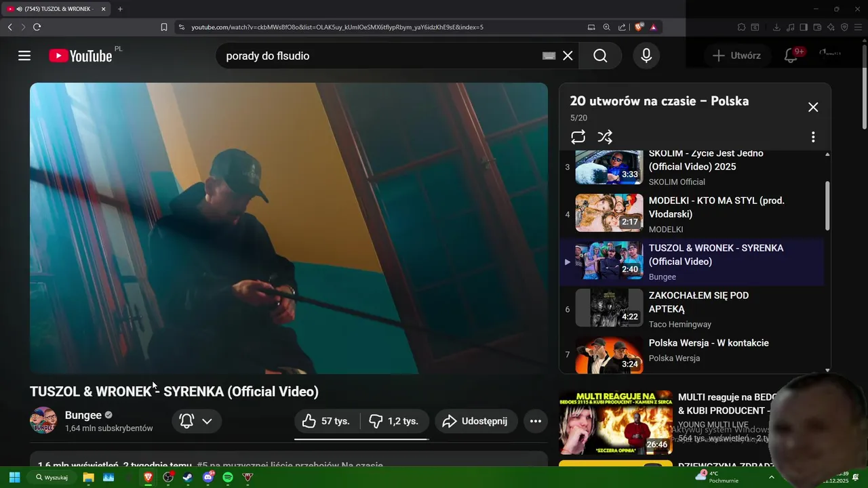Open the account avatar menu
Image resolution: width=868 pixels, height=488 pixels.
tap(831, 54)
